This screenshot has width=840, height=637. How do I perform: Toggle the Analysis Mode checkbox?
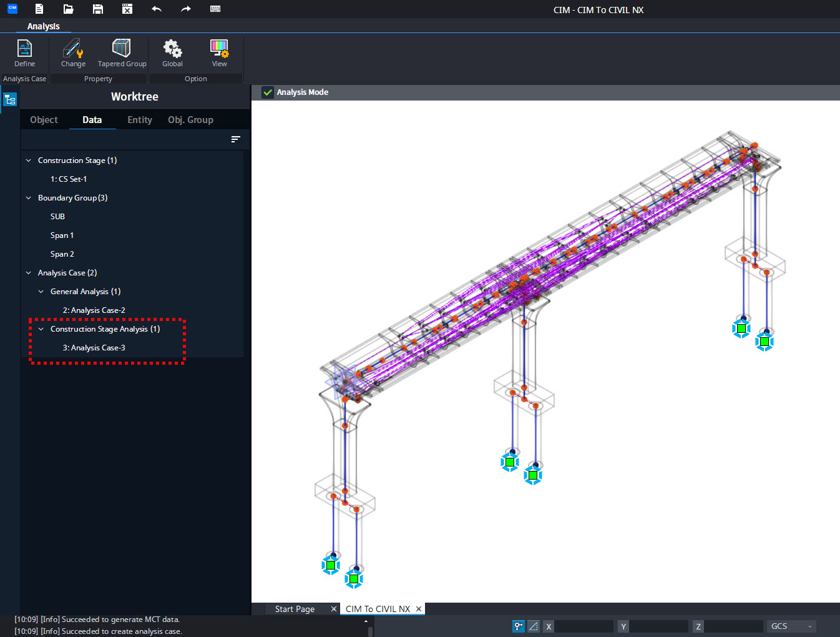268,92
